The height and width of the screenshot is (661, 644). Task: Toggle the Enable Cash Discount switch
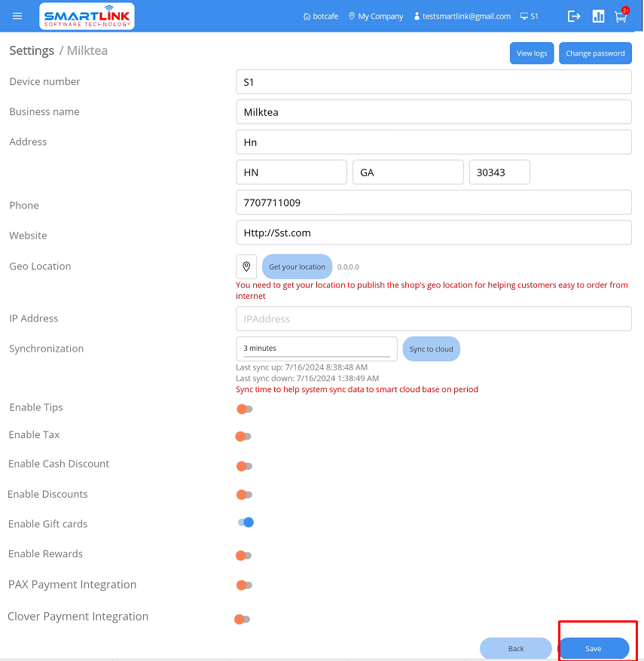[244, 466]
